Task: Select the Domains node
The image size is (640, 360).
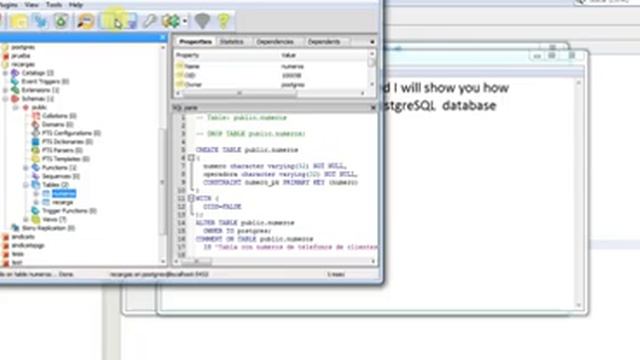Action: tap(58, 124)
